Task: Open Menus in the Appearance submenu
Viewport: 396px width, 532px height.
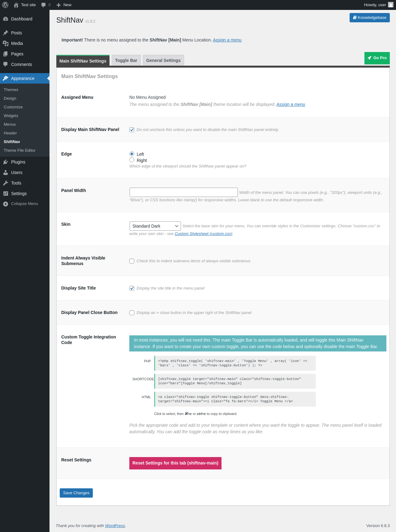Action: click(10, 124)
